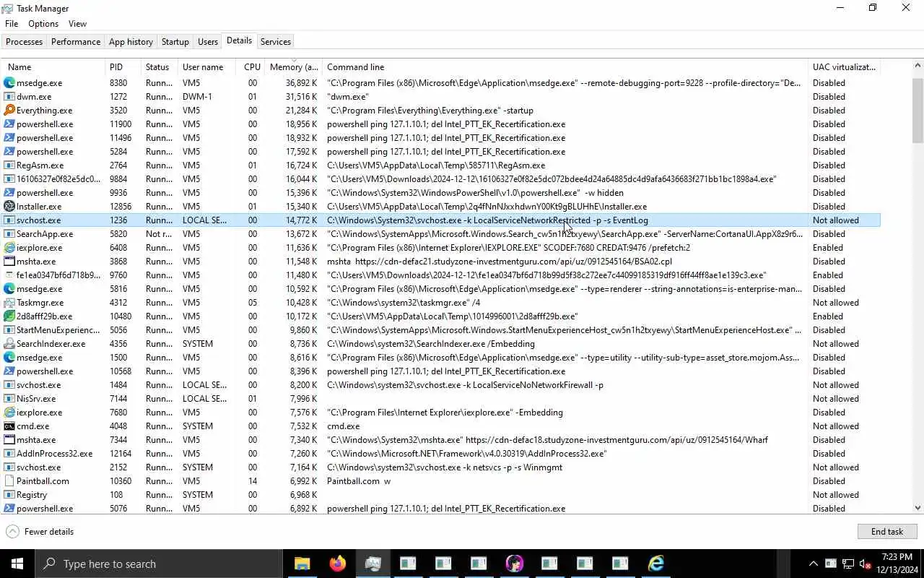Sort by the Memory column header
Viewport: 924px width, 578px height.
tap(294, 67)
